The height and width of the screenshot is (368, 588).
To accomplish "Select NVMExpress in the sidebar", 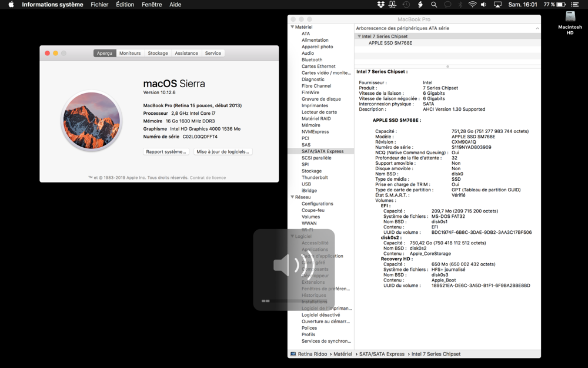I will tap(315, 132).
